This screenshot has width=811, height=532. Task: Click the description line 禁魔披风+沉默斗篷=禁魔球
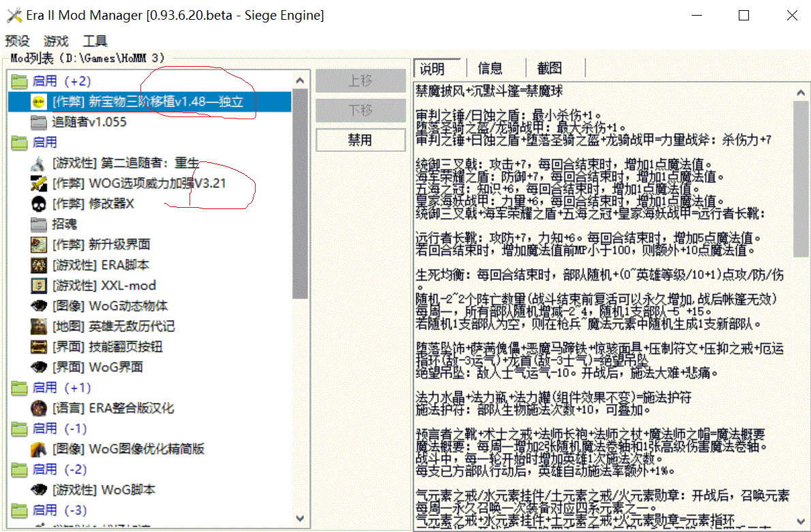click(x=489, y=92)
